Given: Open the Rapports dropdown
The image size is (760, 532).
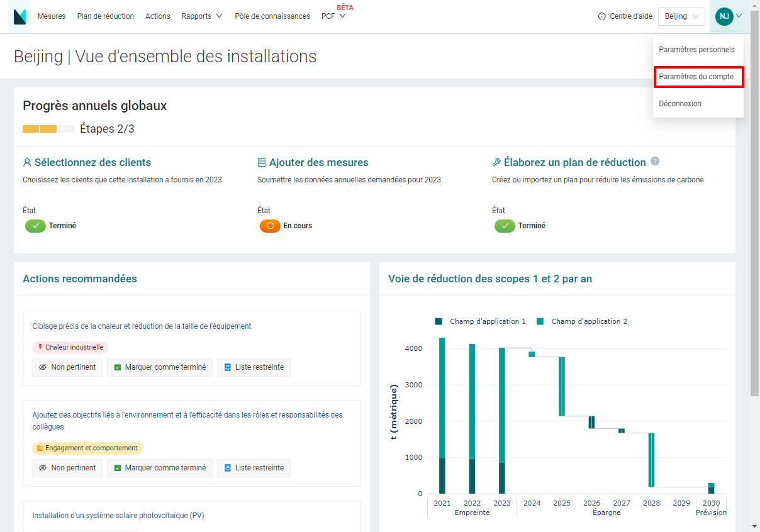Looking at the screenshot, I should tap(202, 16).
